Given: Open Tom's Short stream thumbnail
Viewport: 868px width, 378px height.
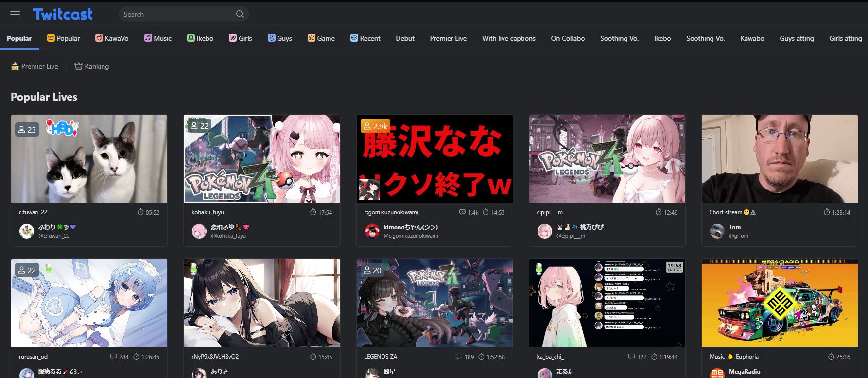Looking at the screenshot, I should [x=780, y=158].
